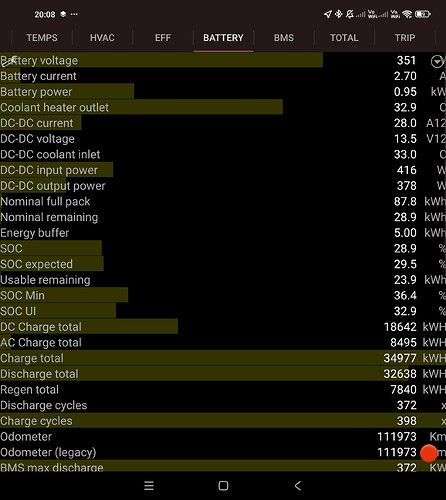Tap the 416 DC-DC input power value
Screen dimensions: 446x500
pyautogui.click(x=407, y=170)
